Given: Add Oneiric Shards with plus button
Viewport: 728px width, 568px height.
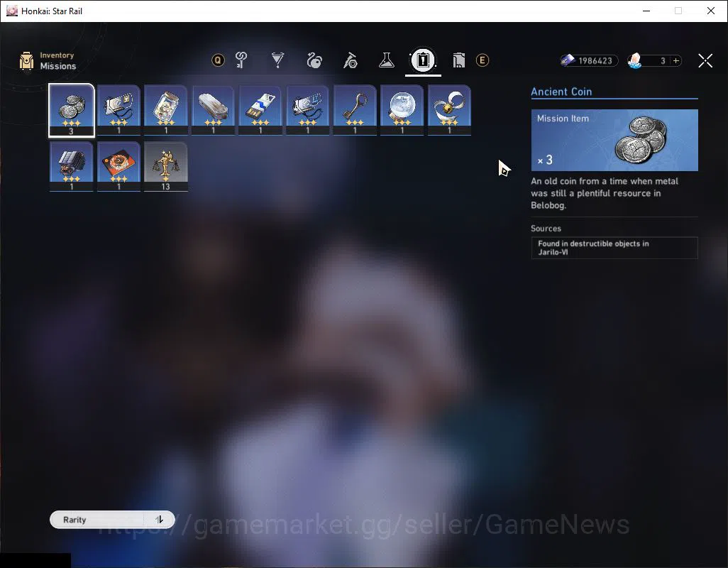Looking at the screenshot, I should point(676,60).
